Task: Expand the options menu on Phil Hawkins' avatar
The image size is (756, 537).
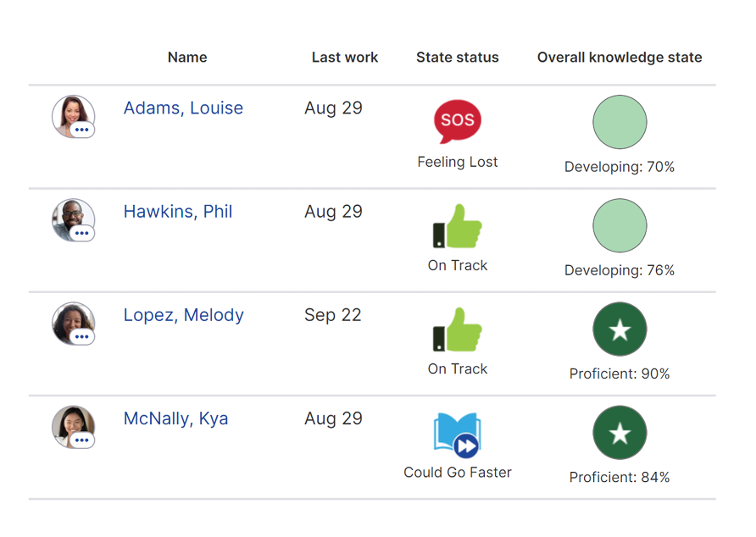Action: click(81, 233)
